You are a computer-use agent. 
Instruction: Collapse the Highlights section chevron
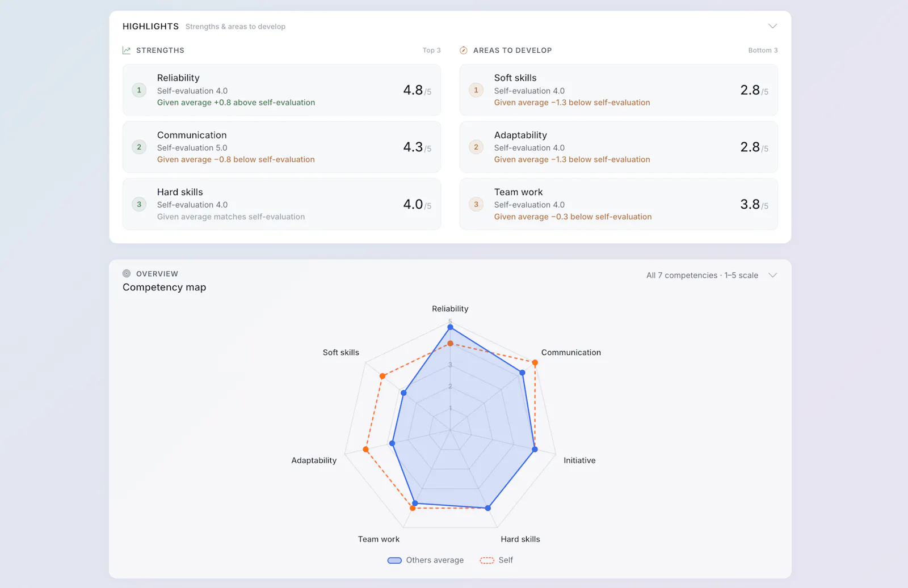coord(772,26)
